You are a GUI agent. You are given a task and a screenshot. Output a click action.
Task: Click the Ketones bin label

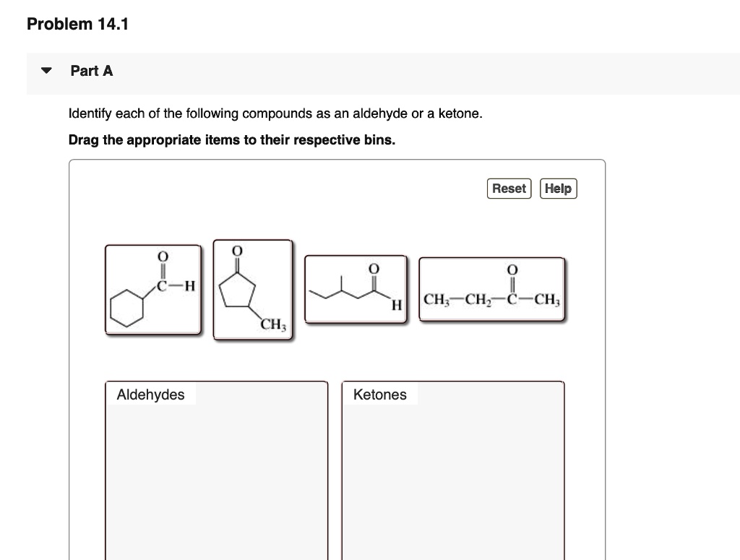[x=379, y=395]
